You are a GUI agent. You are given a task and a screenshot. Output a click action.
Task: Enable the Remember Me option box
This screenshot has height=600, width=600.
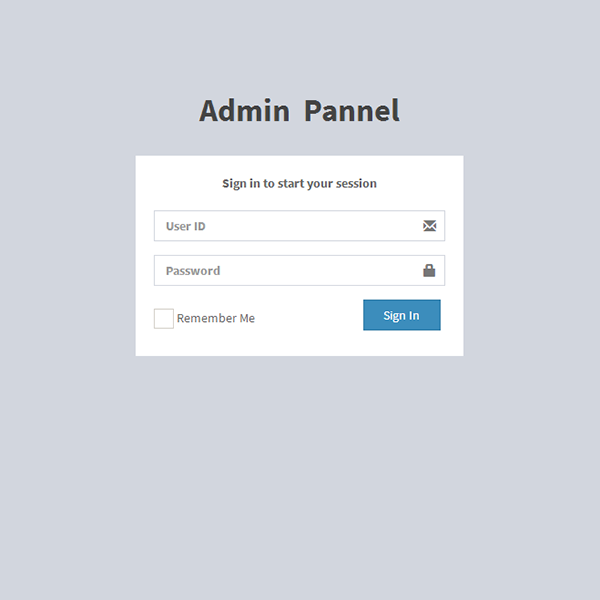click(164, 318)
